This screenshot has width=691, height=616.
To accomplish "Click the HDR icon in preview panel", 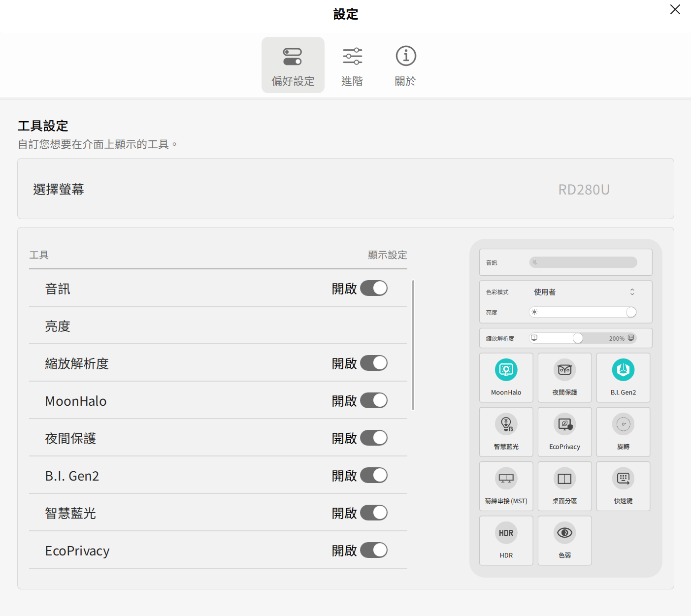I will (x=506, y=533).
